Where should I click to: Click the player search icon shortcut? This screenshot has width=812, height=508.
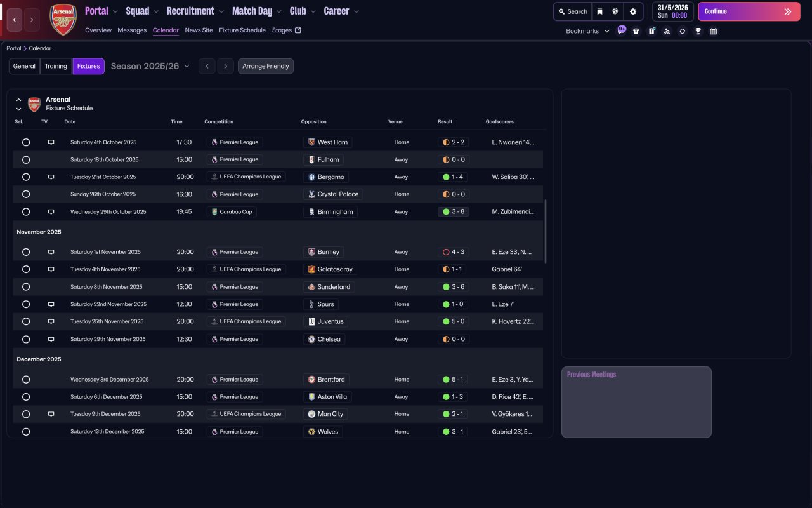(667, 31)
